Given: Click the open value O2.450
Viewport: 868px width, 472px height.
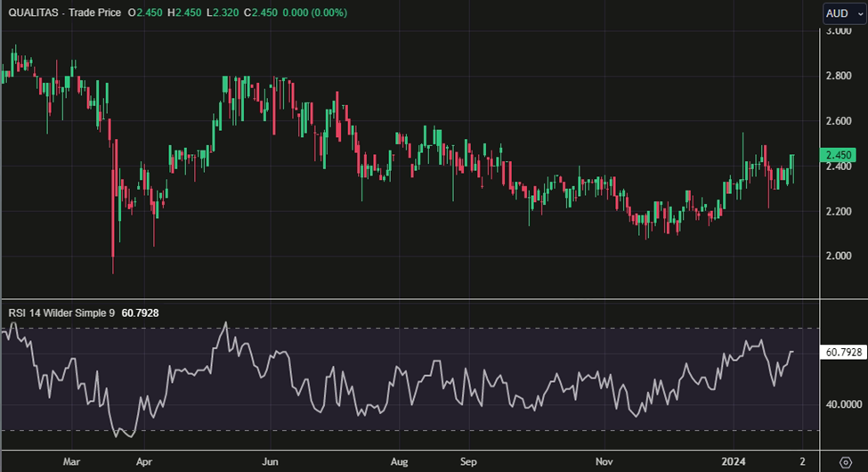Looking at the screenshot, I should 145,12.
